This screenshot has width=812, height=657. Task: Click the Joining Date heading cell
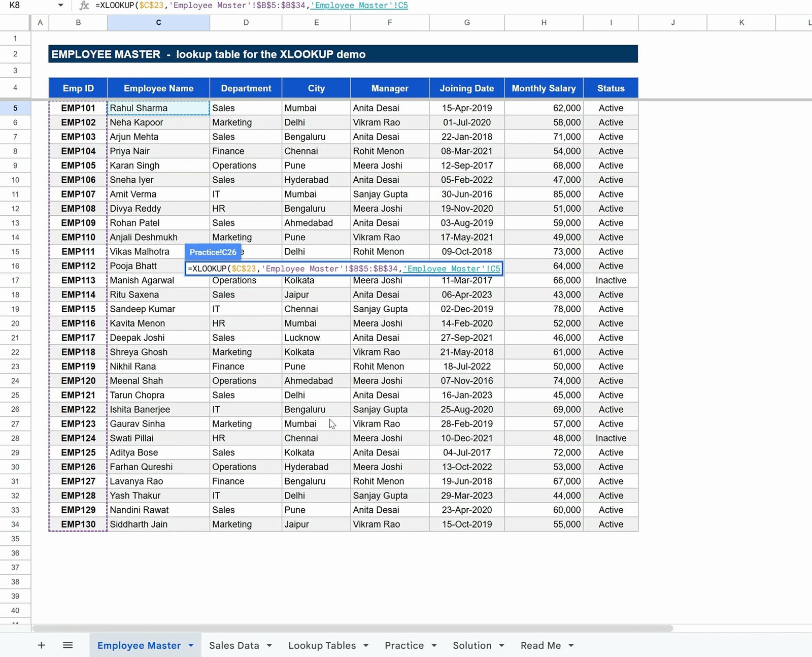(467, 88)
